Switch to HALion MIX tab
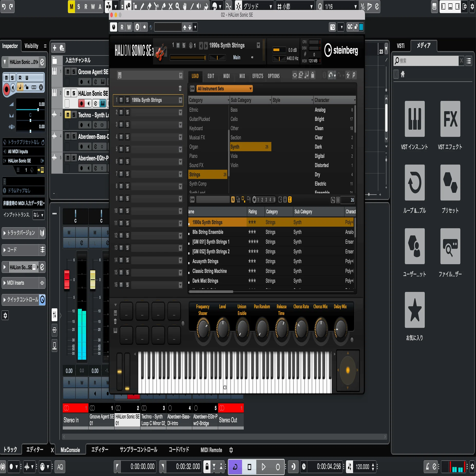Screen dimensions: 476x476 (x=242, y=76)
